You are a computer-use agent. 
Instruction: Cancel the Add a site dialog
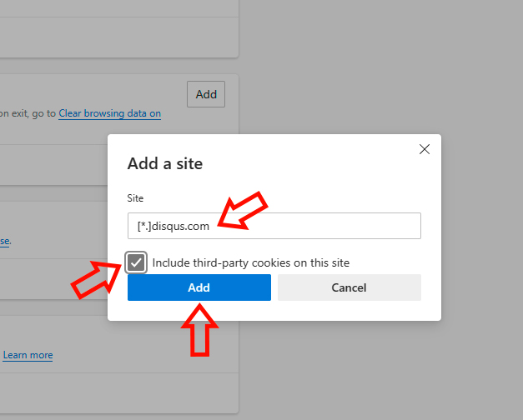349,287
